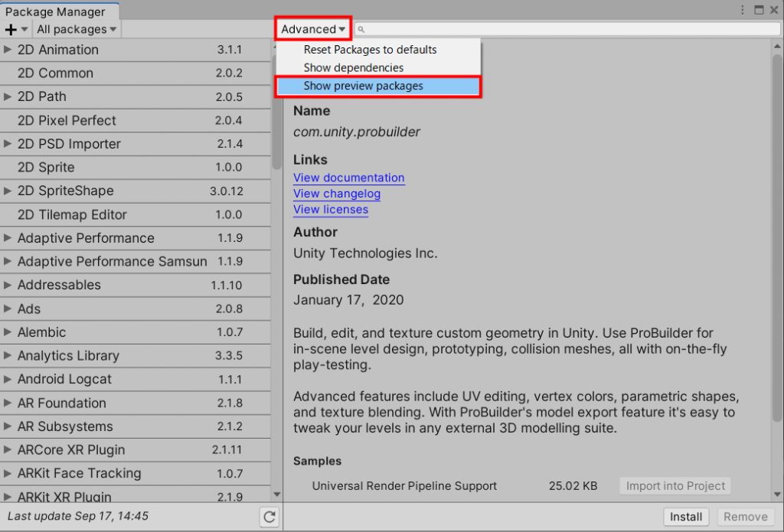The image size is (784, 532).
Task: Select the Adaptive Performance Samsung package row
Action: (136, 262)
